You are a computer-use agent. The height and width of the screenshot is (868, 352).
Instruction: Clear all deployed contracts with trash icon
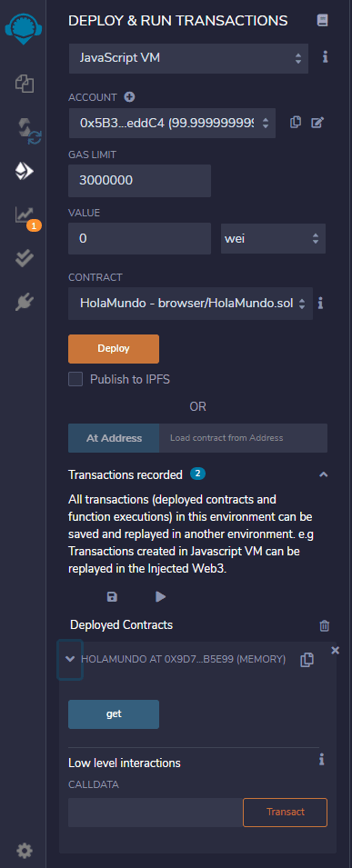click(325, 625)
